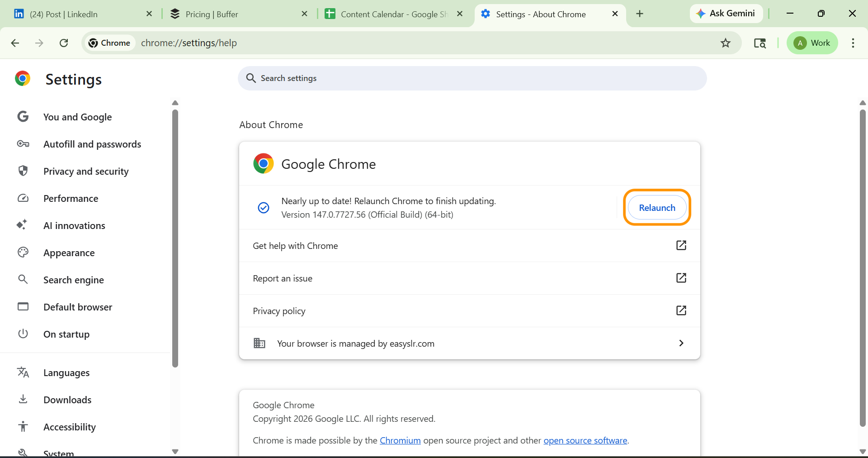This screenshot has height=458, width=868.
Task: Open the Work profile menu
Action: [812, 43]
